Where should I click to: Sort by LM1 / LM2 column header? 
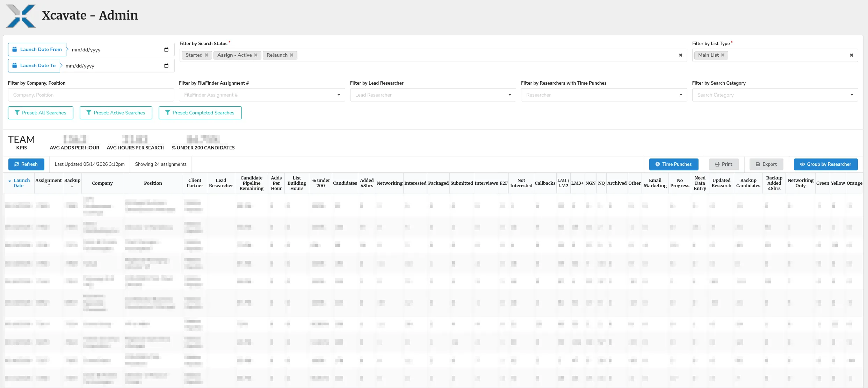[563, 183]
